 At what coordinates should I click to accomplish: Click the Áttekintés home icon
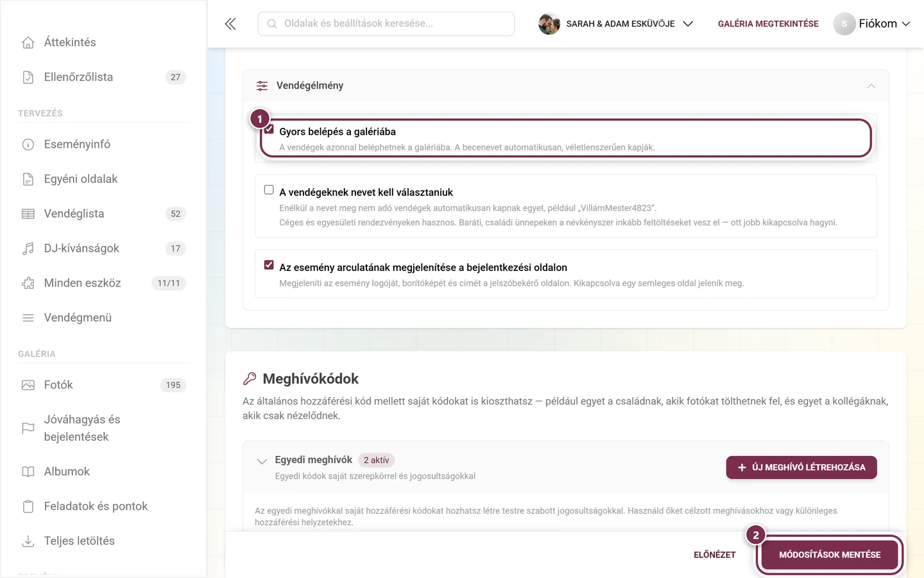[x=28, y=42]
